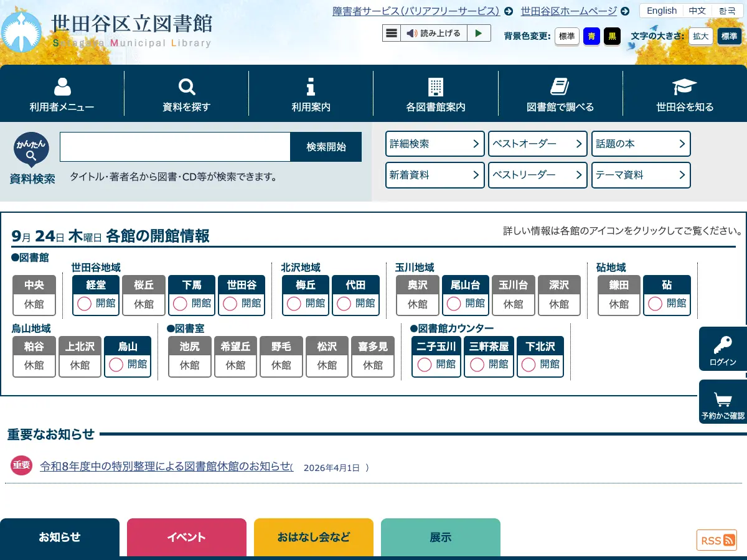This screenshot has width=747, height=560.
Task: Open the 図書館で調べる book menu
Action: click(x=560, y=93)
